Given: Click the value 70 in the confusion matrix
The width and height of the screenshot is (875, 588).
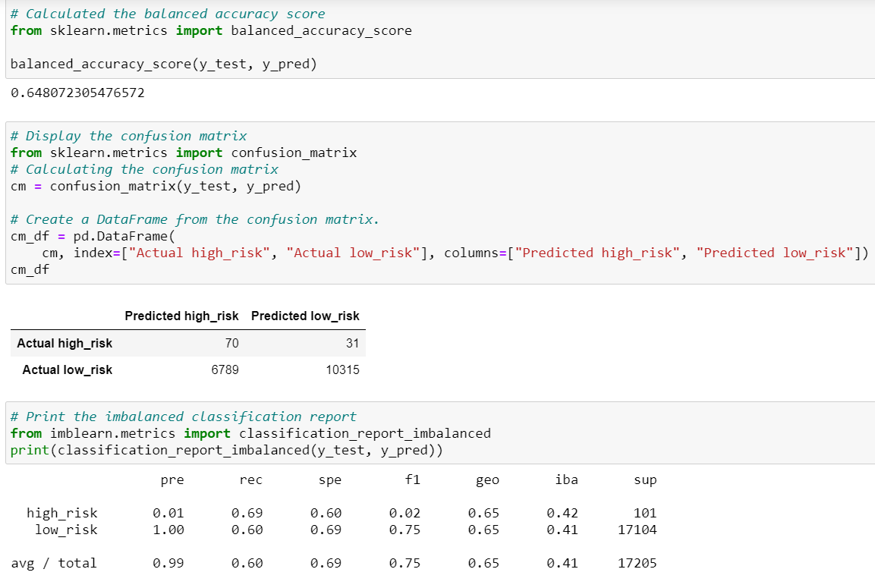Looking at the screenshot, I should pyautogui.click(x=233, y=343).
